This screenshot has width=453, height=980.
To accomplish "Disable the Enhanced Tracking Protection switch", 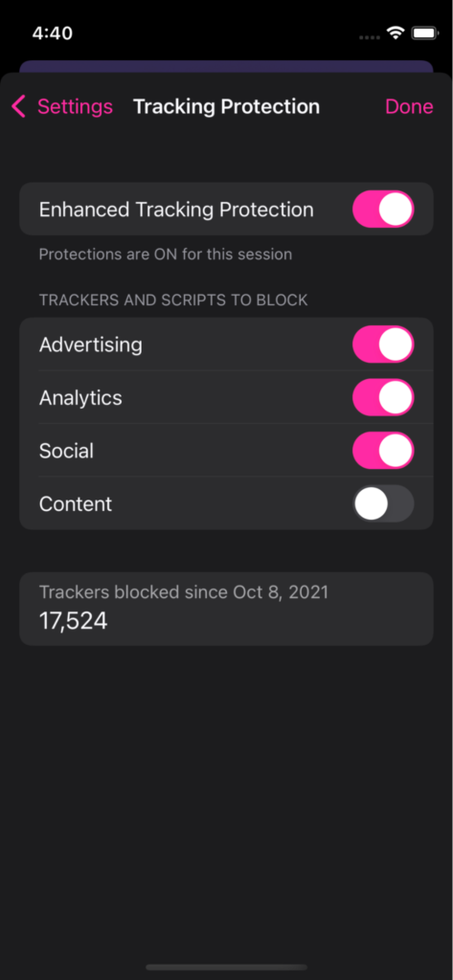I will click(383, 209).
